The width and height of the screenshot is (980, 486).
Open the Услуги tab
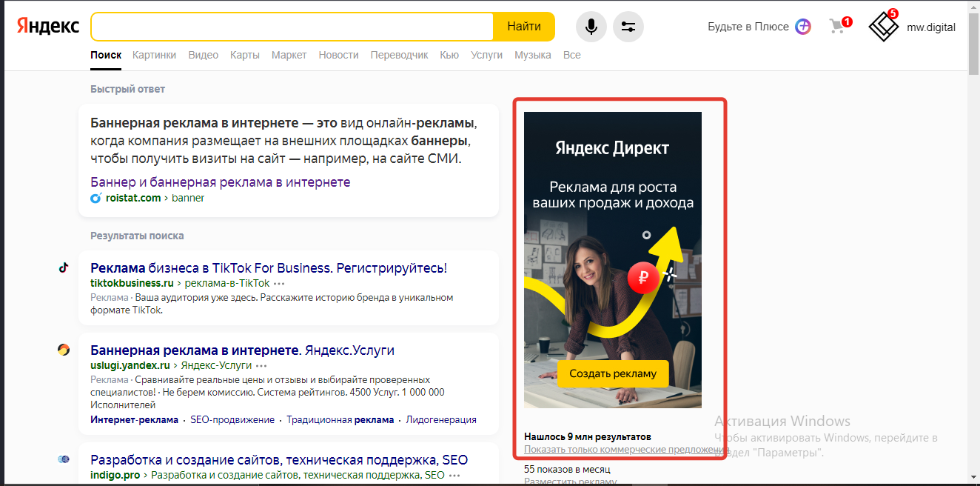pyautogui.click(x=486, y=55)
